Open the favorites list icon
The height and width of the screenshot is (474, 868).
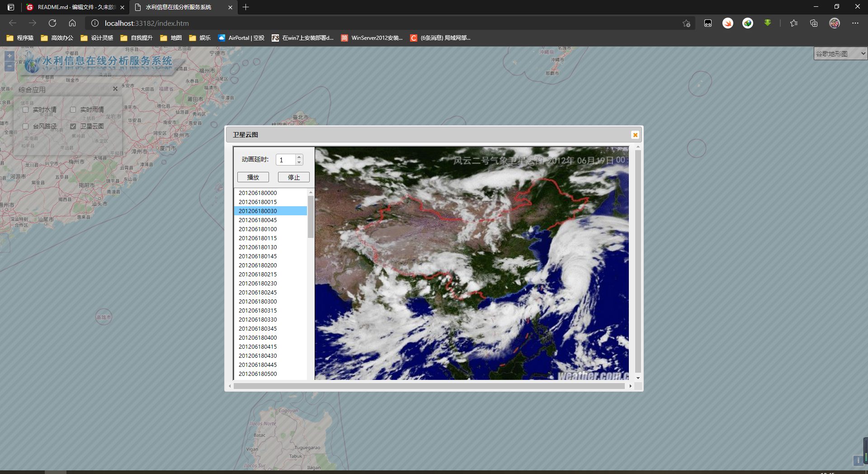(794, 23)
